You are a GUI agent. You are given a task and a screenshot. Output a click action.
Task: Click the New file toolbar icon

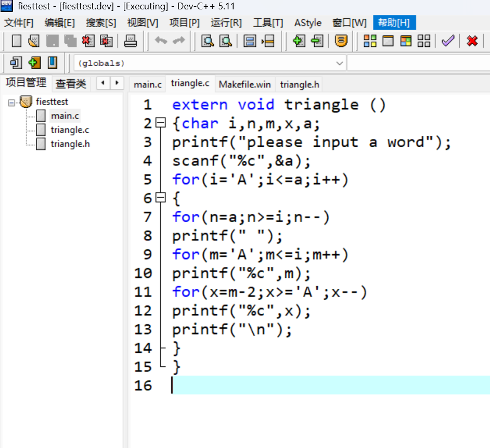[x=16, y=41]
